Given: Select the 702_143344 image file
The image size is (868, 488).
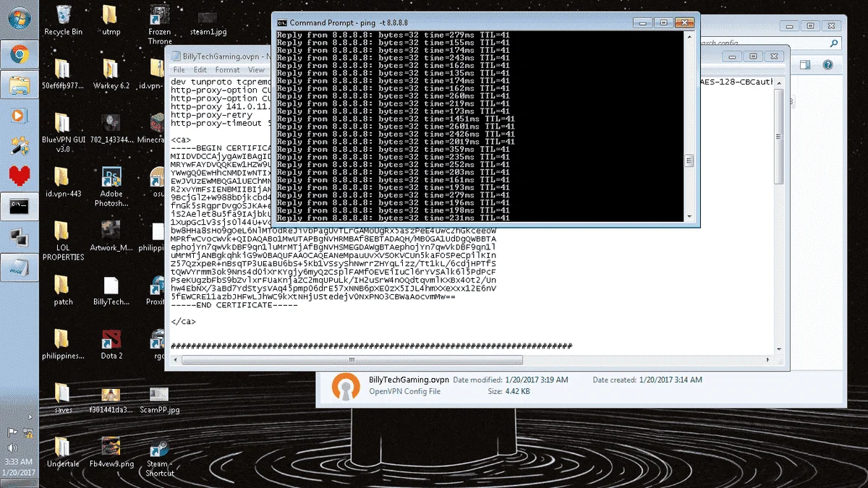Looking at the screenshot, I should point(111,127).
